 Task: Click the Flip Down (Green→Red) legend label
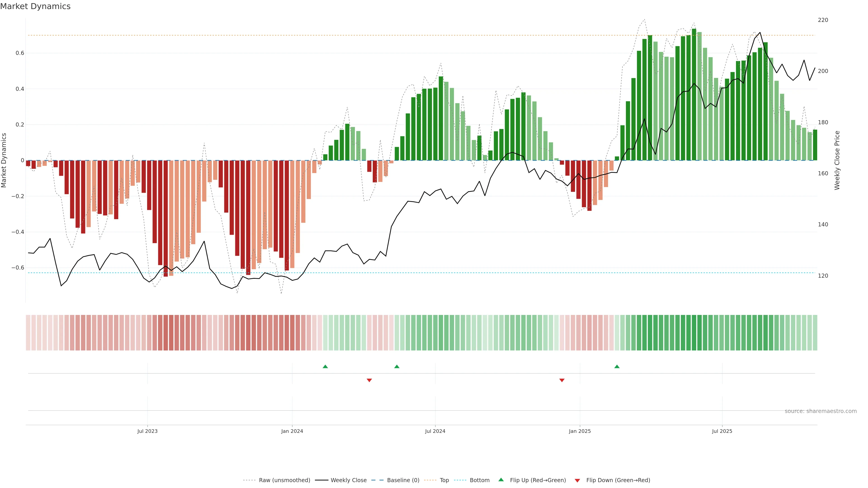click(618, 480)
